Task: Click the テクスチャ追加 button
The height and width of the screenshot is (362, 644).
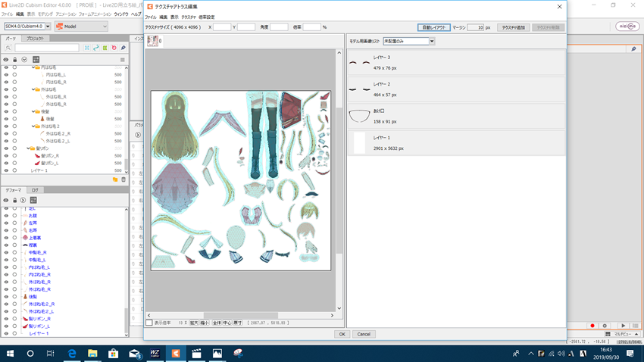Action: (x=514, y=27)
